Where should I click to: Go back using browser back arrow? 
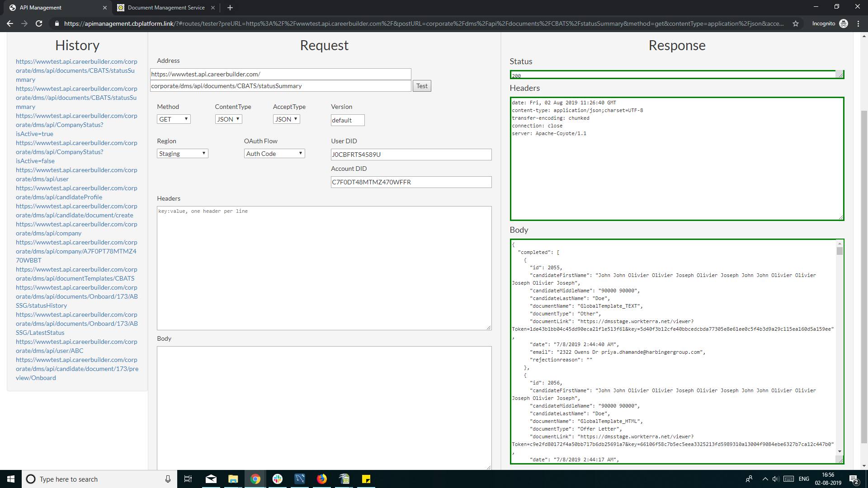tap(10, 23)
